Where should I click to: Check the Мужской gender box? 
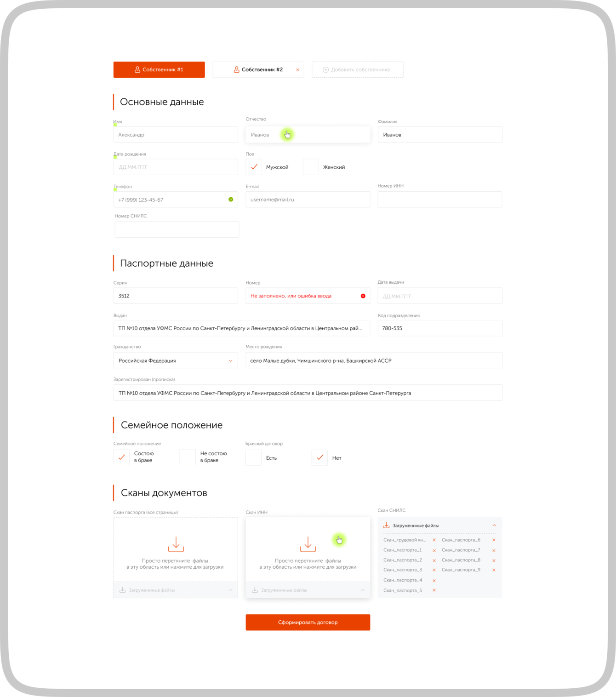coord(254,167)
